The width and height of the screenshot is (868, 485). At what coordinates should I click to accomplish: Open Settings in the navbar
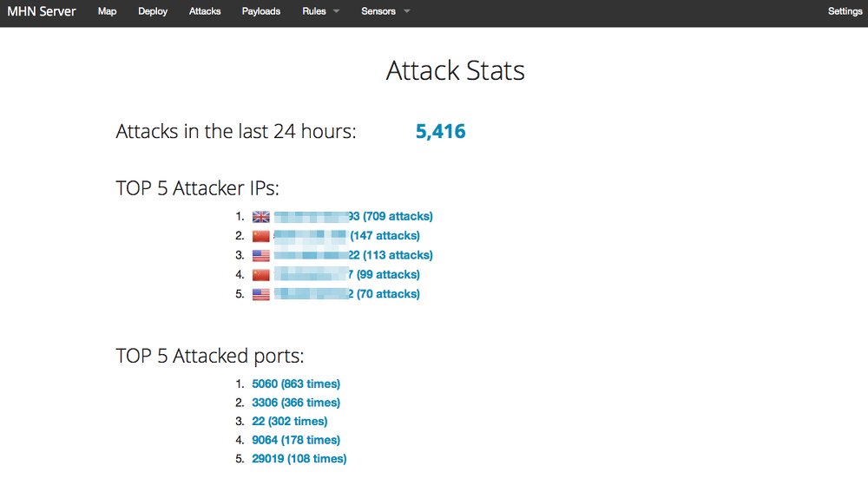(845, 11)
